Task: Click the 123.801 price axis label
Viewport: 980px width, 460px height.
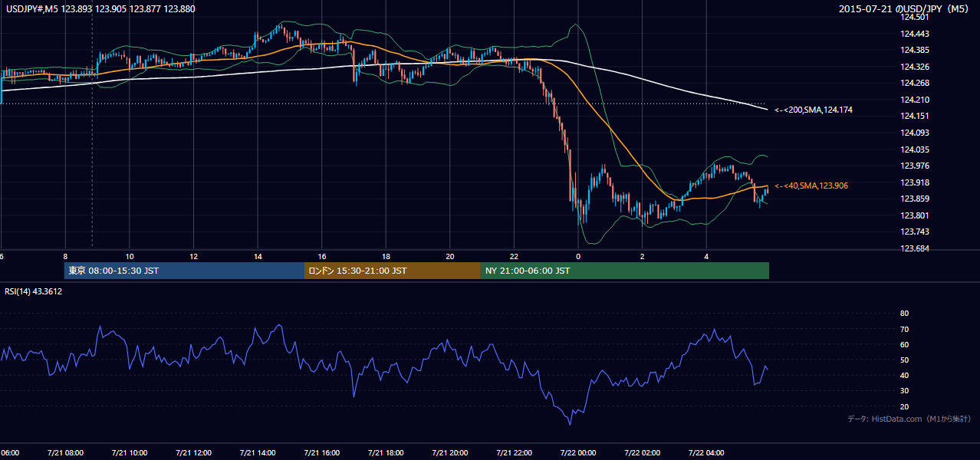Action: pyautogui.click(x=915, y=215)
